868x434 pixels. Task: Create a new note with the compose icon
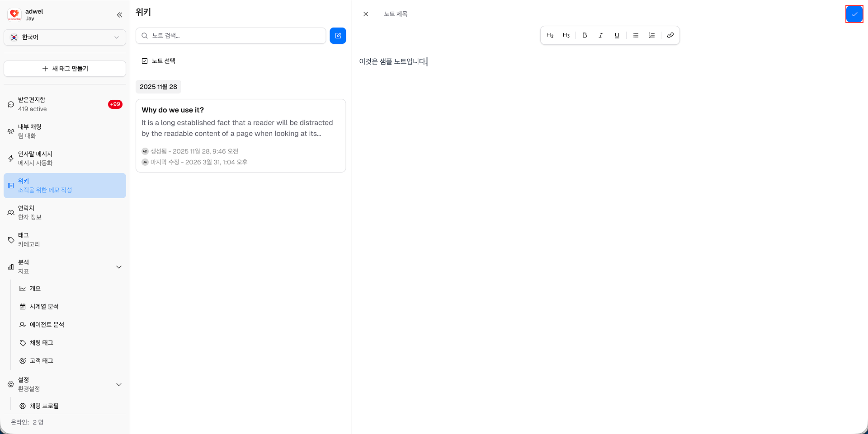pos(338,35)
